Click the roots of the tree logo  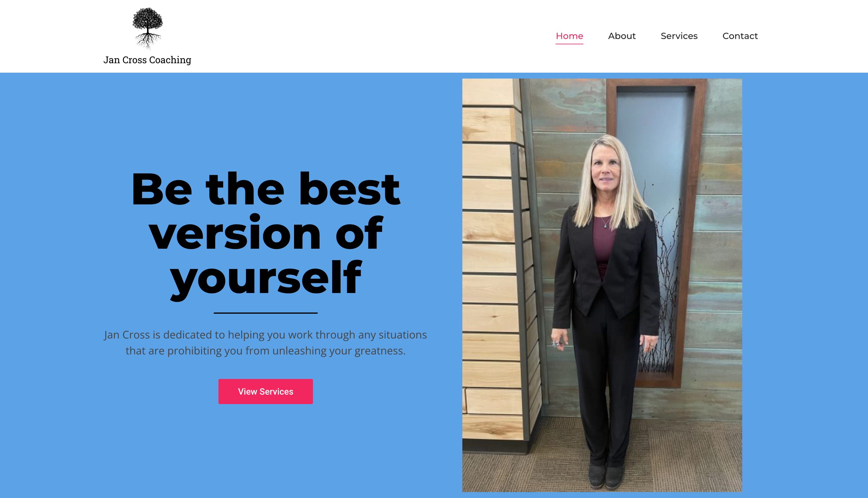148,41
